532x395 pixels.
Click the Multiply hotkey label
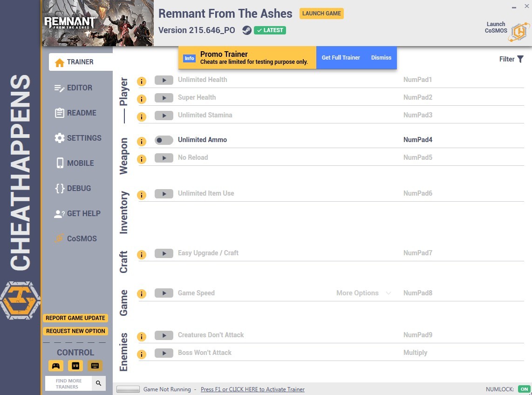pos(415,353)
